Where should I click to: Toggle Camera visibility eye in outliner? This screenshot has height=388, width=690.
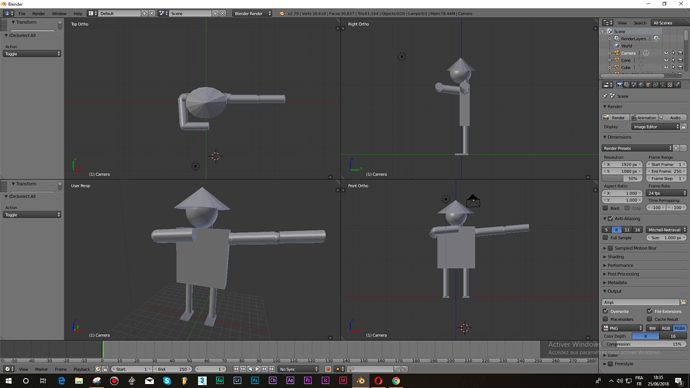(x=666, y=53)
